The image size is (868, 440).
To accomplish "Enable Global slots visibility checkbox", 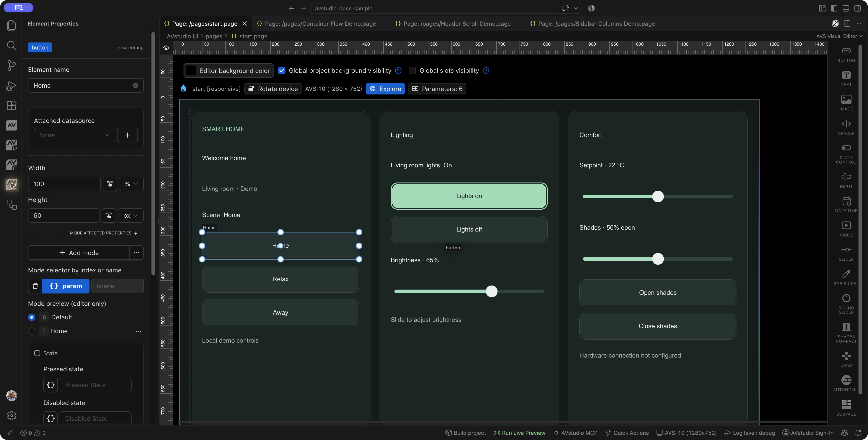I will point(412,70).
